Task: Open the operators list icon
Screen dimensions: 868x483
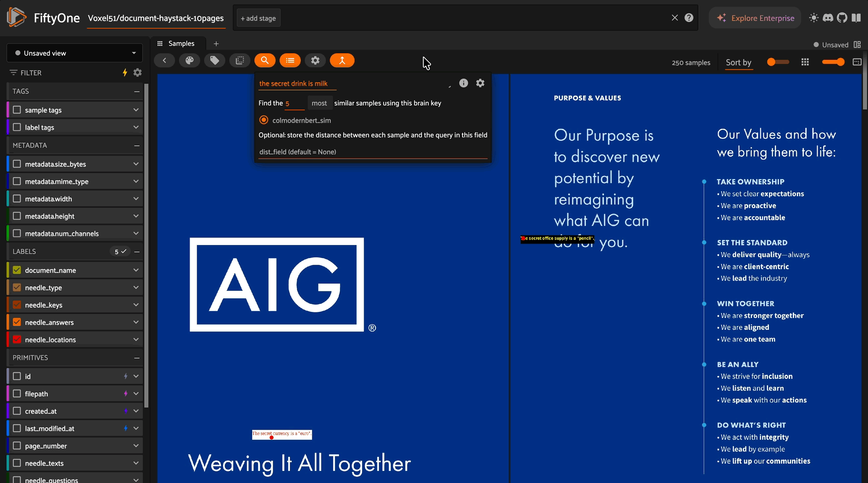Action: (x=290, y=60)
